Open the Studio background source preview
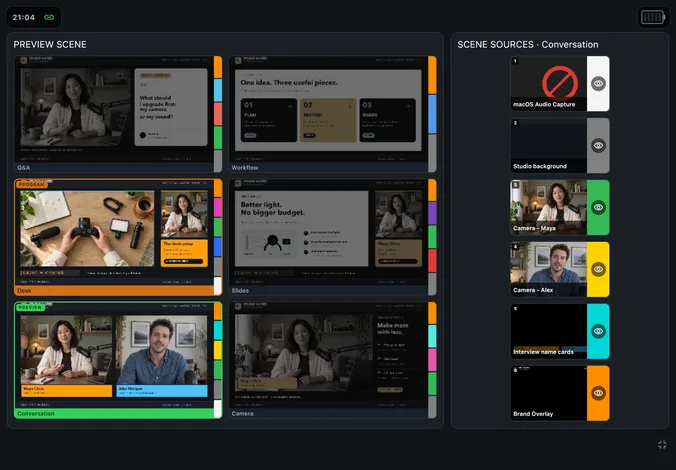This screenshot has height=470, width=676. [x=548, y=145]
